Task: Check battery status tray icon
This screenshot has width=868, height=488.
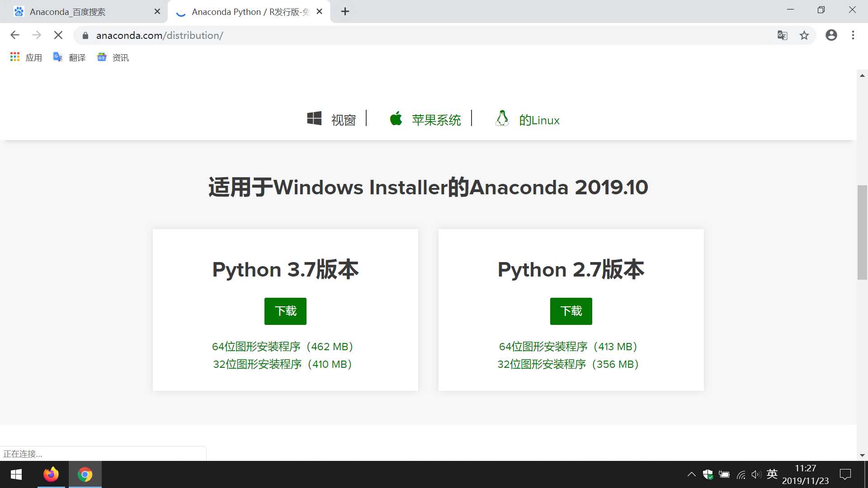Action: (724, 474)
